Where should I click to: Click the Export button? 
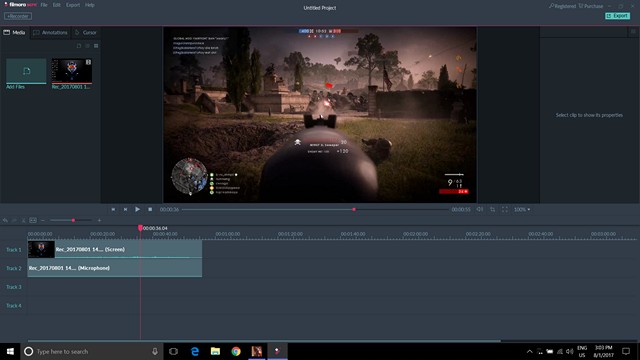point(617,16)
